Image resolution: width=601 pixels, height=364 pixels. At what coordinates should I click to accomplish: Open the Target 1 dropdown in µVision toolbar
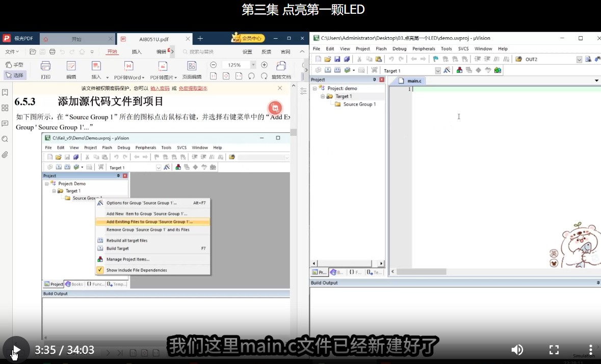[437, 70]
